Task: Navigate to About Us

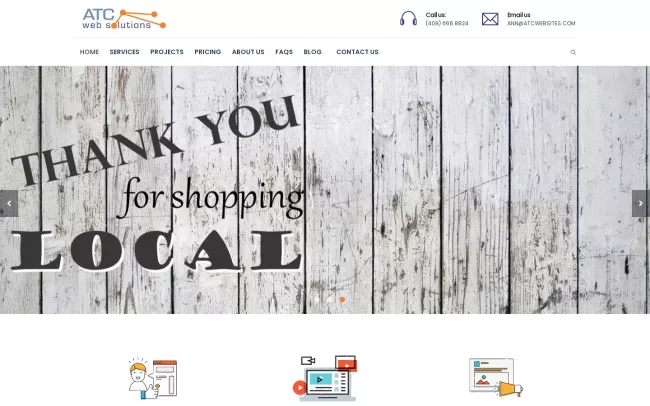Action: [248, 52]
